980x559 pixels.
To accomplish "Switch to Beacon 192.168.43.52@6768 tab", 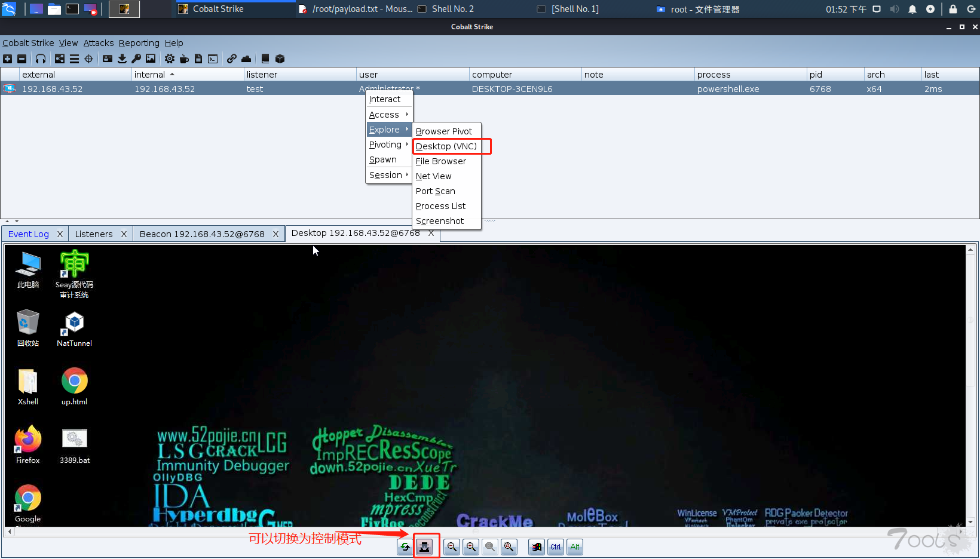I will tap(202, 234).
